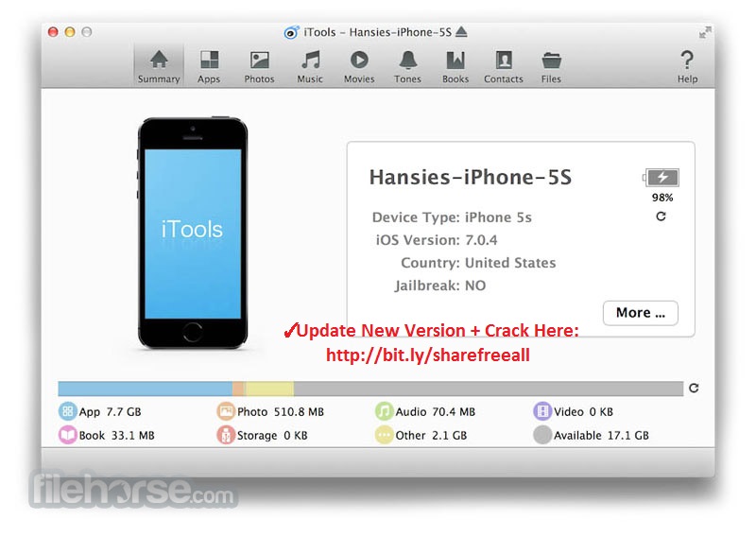Open the Photos section

point(259,66)
